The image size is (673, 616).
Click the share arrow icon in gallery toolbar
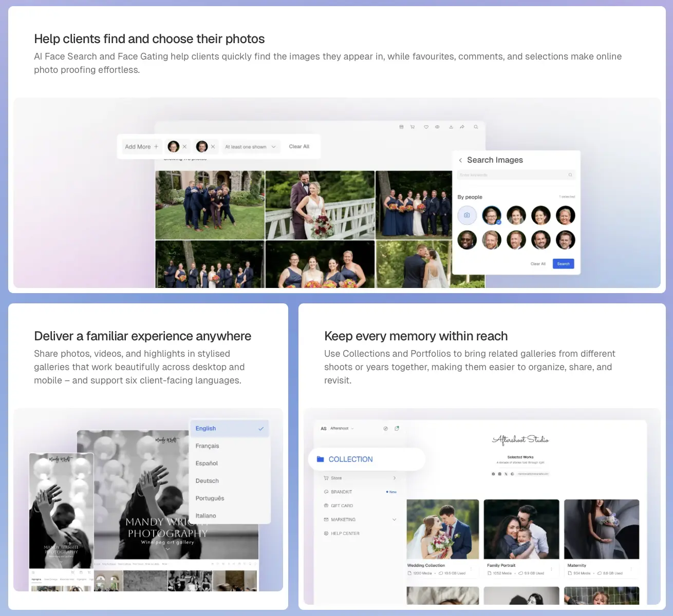point(462,127)
